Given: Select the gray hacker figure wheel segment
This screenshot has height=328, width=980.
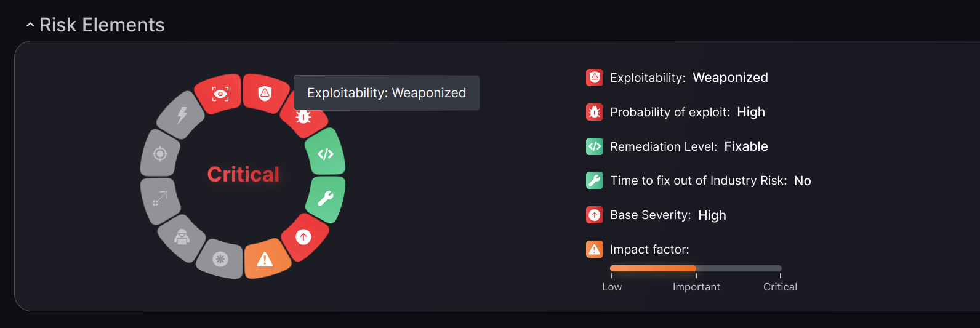Looking at the screenshot, I should tap(181, 237).
